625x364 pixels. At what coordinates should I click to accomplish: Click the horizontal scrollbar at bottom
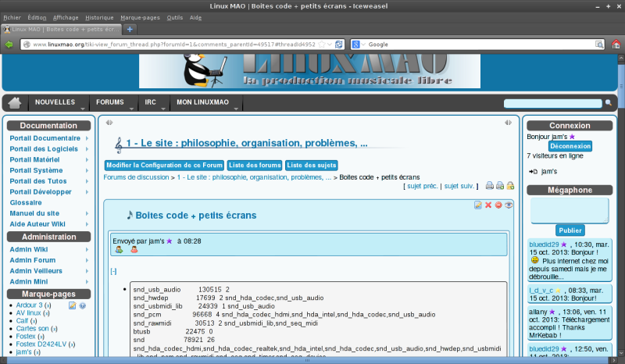click(x=307, y=360)
